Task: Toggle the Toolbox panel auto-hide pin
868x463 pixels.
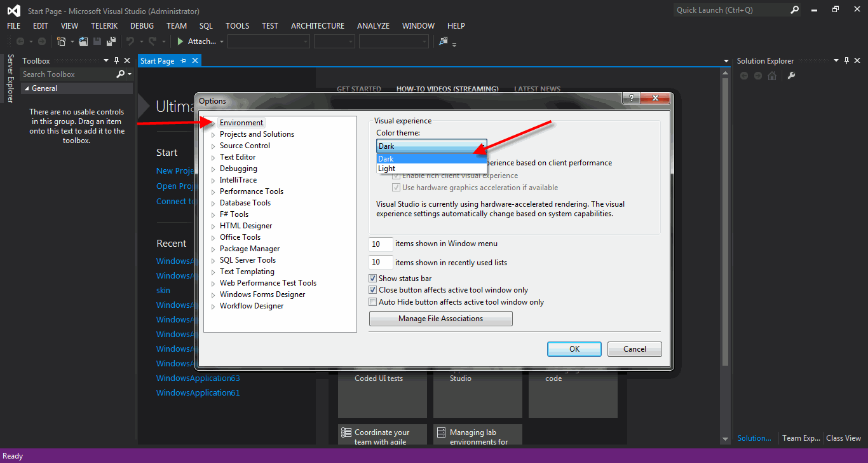Action: pos(116,61)
